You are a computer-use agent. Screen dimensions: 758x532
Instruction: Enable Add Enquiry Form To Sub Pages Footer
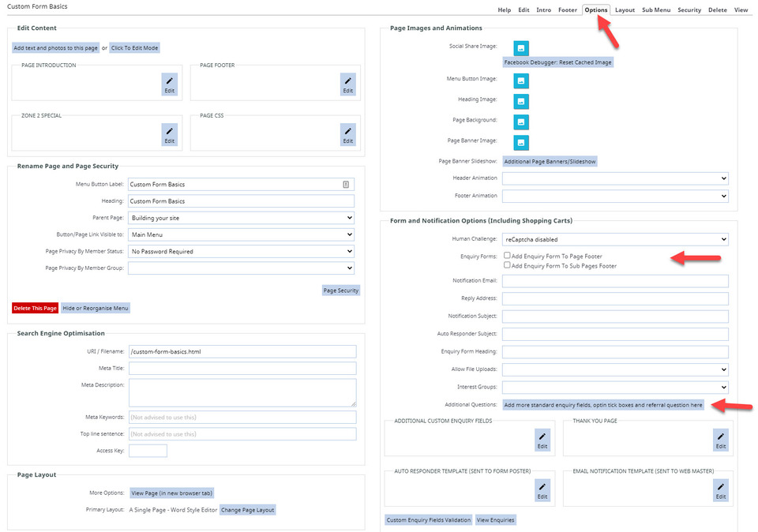505,264
